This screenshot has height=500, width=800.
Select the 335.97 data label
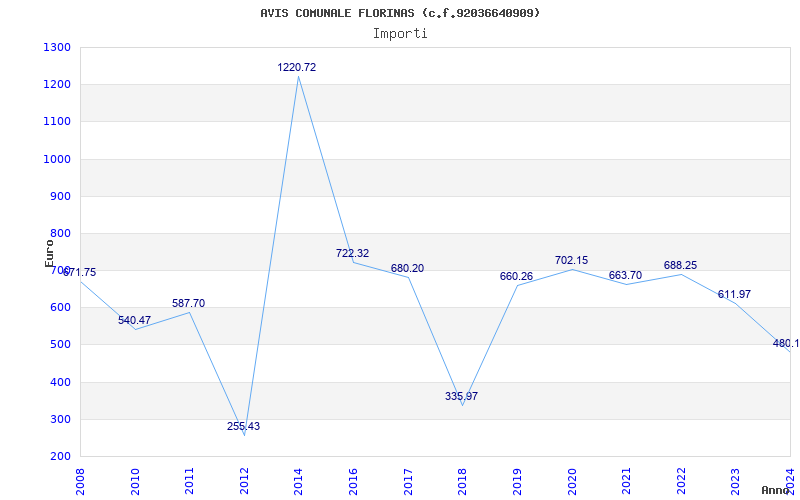pyautogui.click(x=461, y=396)
